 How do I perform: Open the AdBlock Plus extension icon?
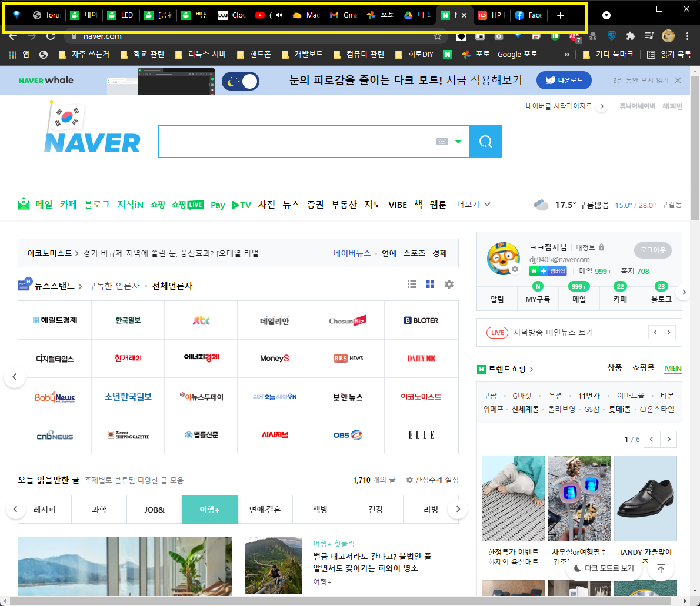[574, 36]
